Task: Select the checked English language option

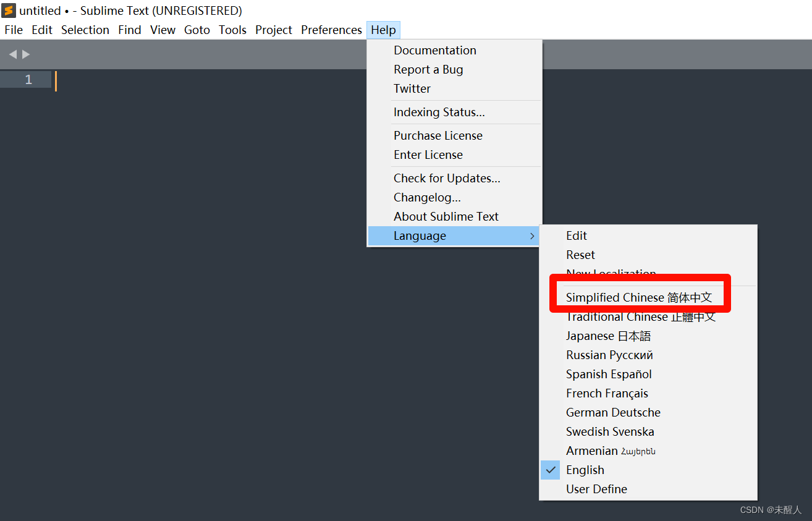Action: 648,470
